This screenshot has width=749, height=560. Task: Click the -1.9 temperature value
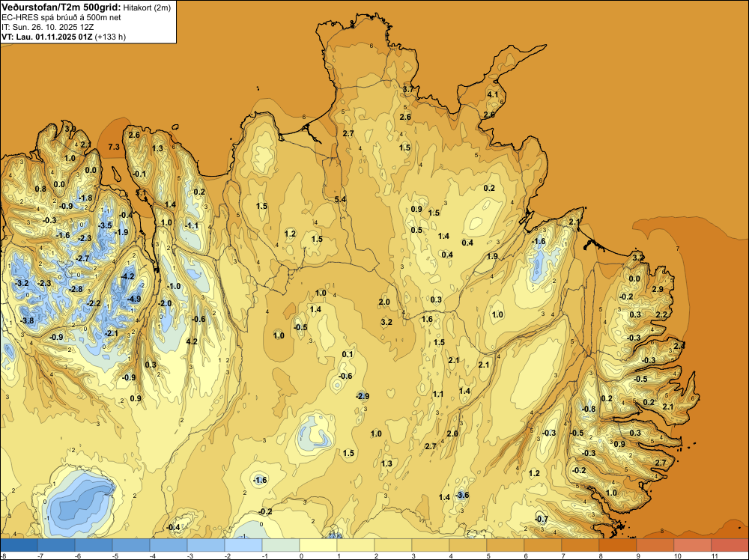tap(121, 233)
